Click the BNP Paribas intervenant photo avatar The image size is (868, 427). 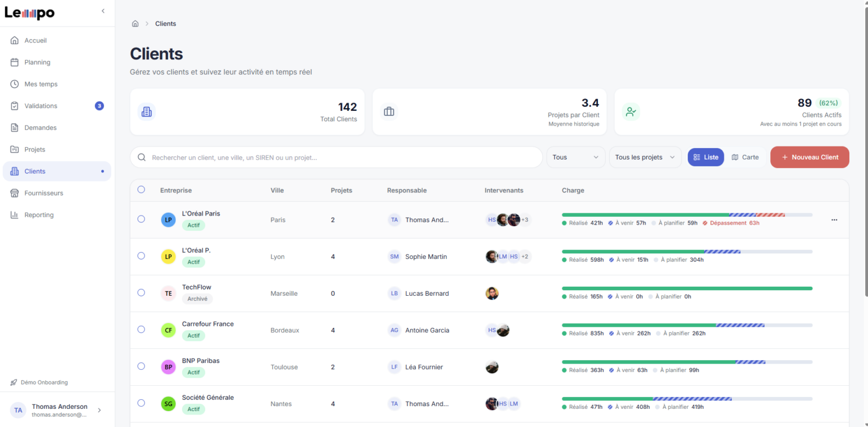[x=492, y=367]
